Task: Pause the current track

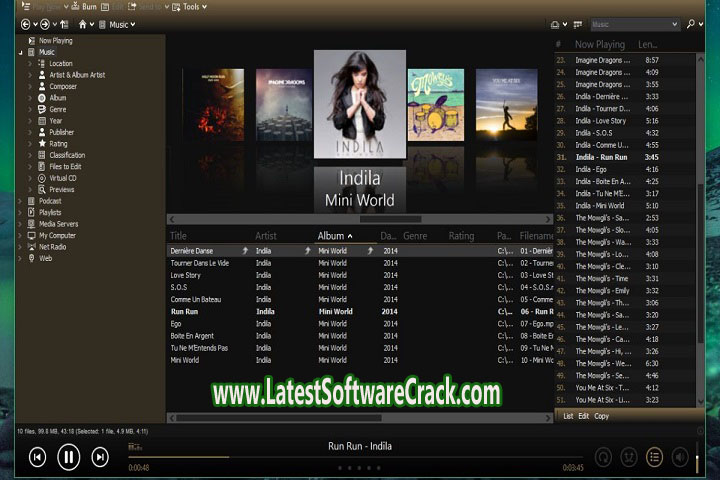Action: 68,457
